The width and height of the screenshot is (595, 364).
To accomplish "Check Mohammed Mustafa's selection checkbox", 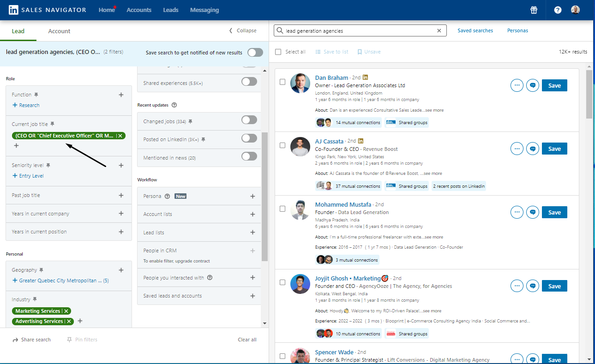I will pyautogui.click(x=282, y=209).
